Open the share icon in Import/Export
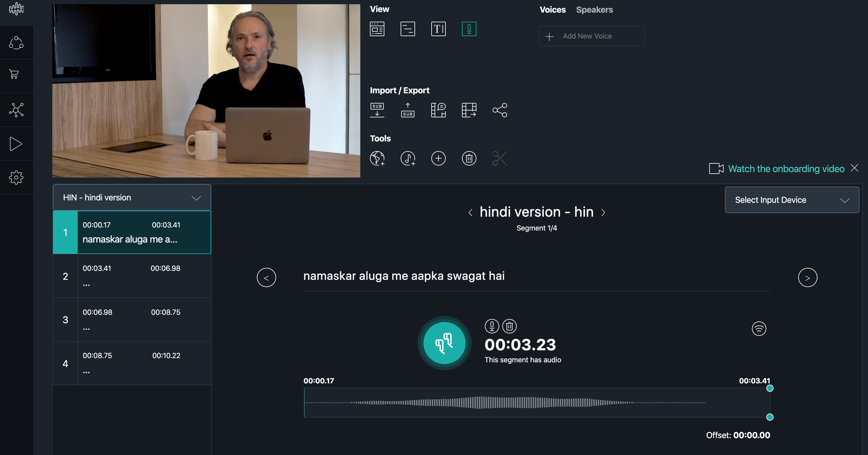Screen dimensions: 868x455 click(500, 110)
